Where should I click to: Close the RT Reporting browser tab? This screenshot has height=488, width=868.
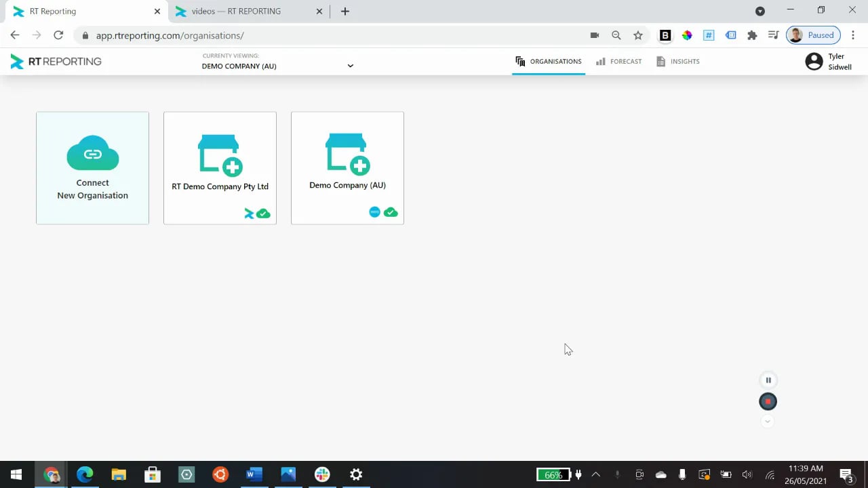tap(157, 12)
